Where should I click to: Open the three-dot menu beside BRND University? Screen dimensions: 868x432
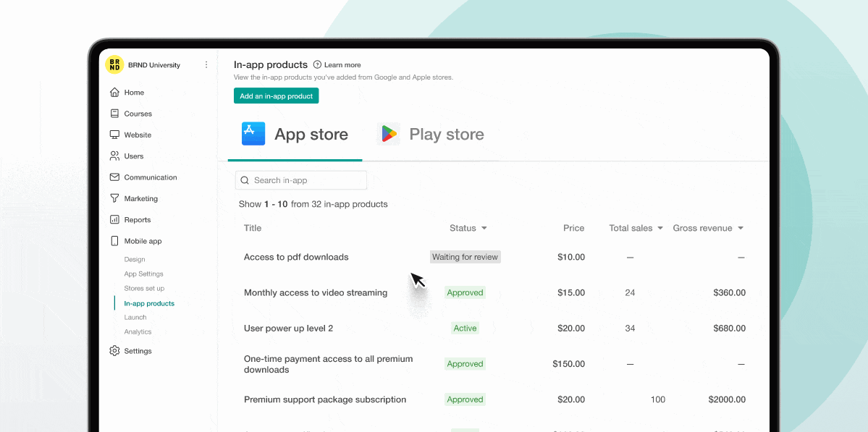206,64
